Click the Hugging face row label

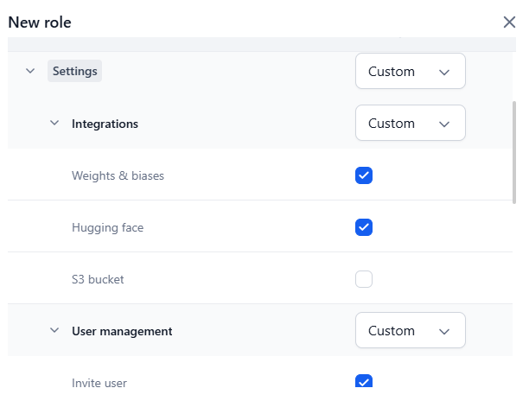107,228
